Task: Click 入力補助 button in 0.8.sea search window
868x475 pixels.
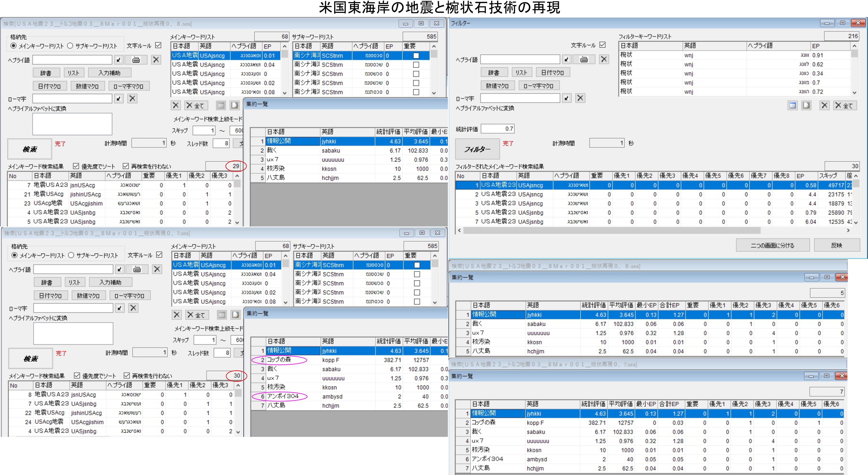Action: pos(109,73)
